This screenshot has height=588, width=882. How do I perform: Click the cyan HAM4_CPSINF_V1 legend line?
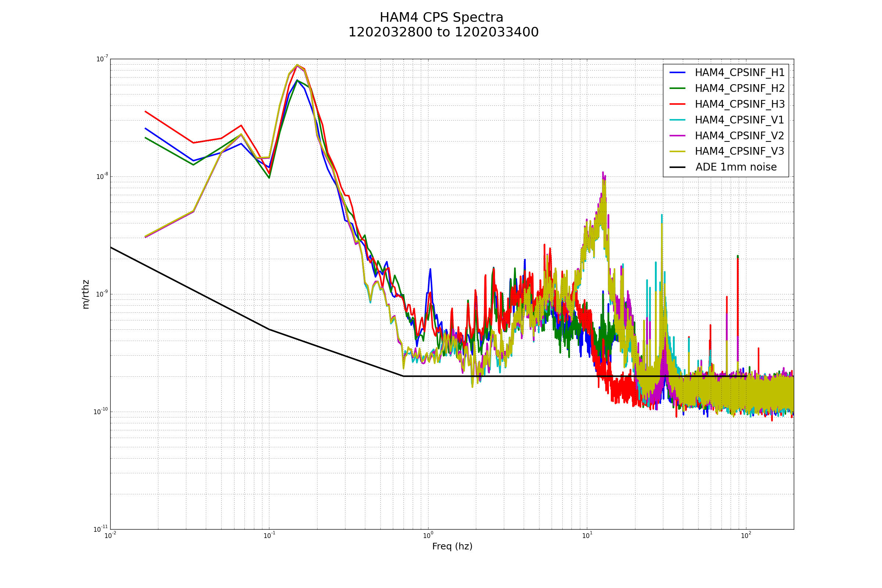(677, 120)
